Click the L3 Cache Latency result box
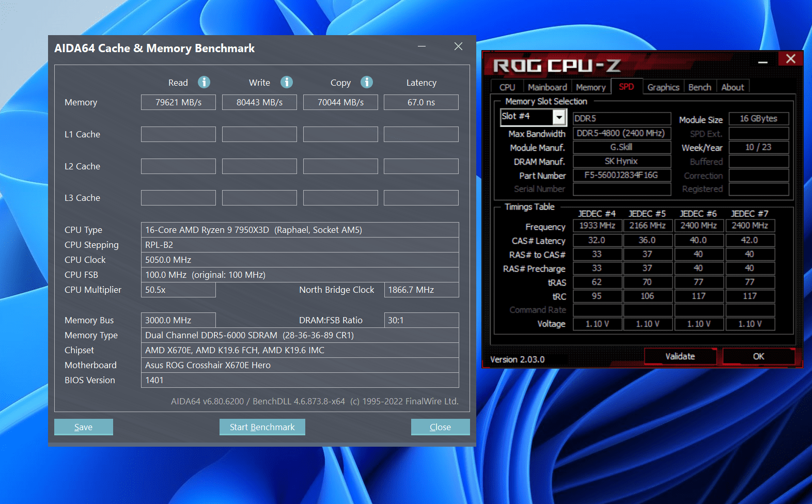Screen dimensions: 812x504 click(421, 198)
